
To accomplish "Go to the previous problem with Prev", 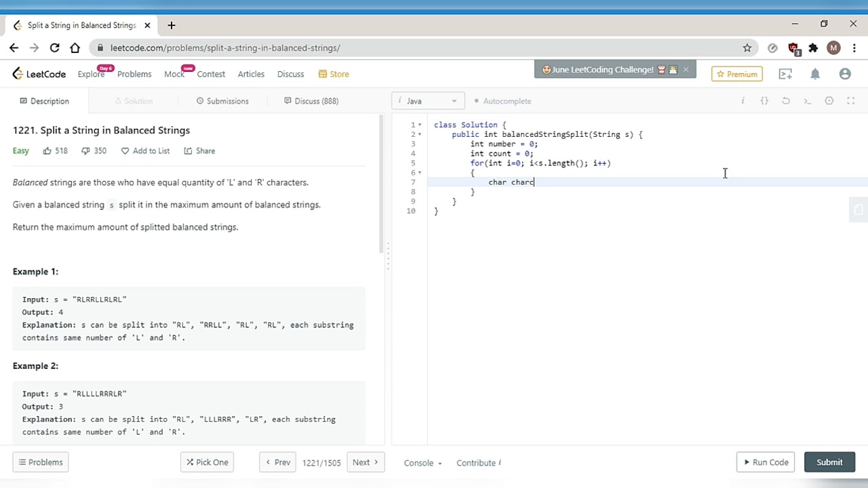I will [x=277, y=462].
